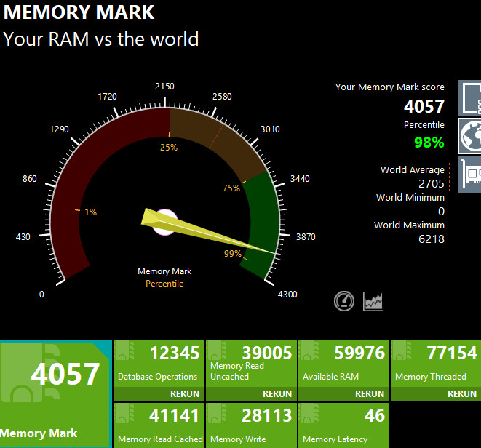Select the Memory Threaded 77154 tile
Viewport: 481px width, 448px height.
pyautogui.click(x=436, y=364)
